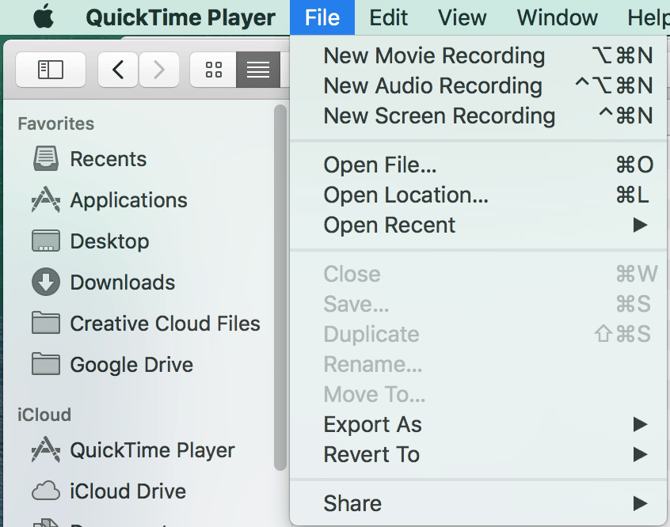
Task: Select iCloud Drive in sidebar
Action: (128, 491)
